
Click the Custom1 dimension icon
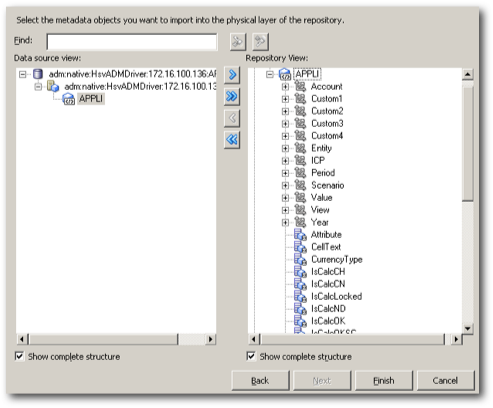pyautogui.click(x=300, y=99)
